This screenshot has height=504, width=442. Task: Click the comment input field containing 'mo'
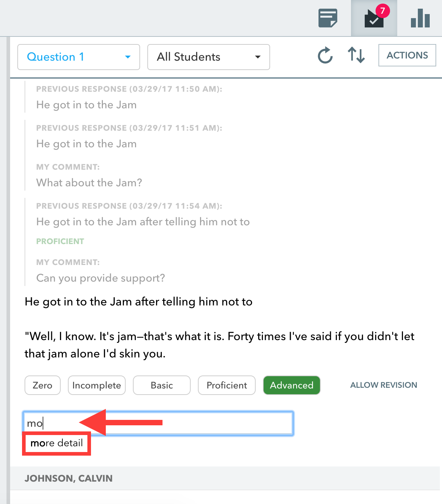tap(158, 423)
